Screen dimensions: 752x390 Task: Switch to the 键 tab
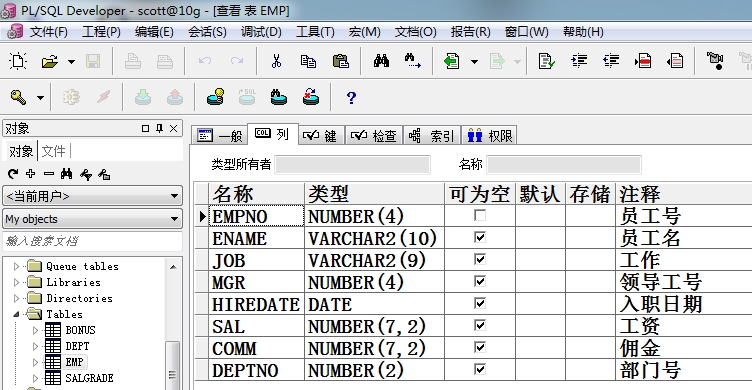(x=320, y=136)
